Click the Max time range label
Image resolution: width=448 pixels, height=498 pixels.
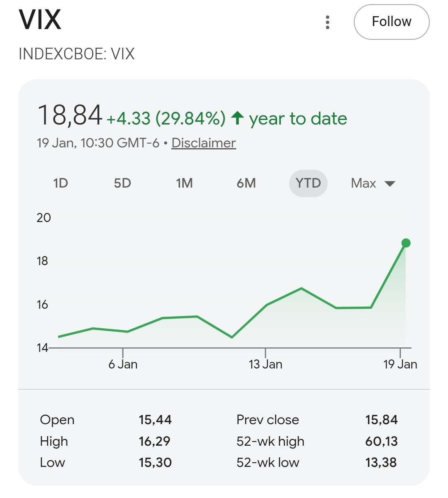pyautogui.click(x=363, y=183)
